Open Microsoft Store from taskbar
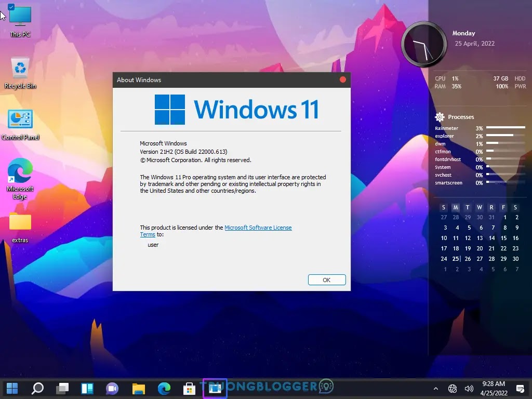Image resolution: width=532 pixels, height=399 pixels. (x=189, y=388)
